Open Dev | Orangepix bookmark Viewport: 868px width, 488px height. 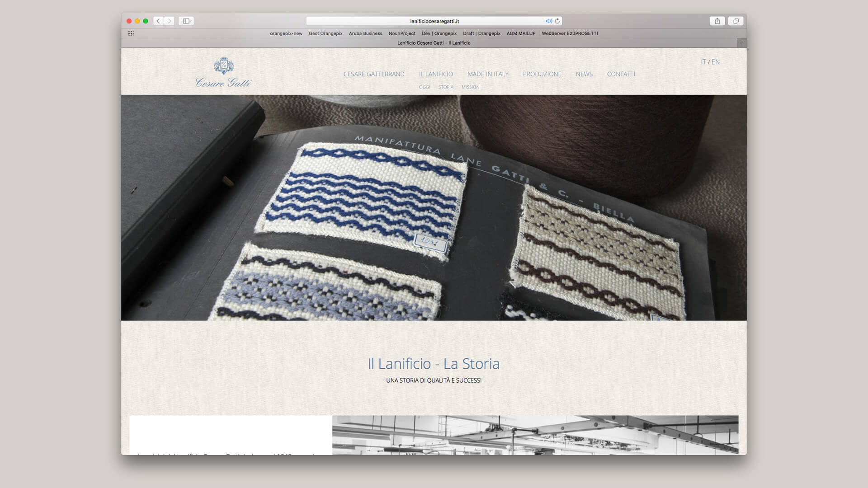pos(439,33)
